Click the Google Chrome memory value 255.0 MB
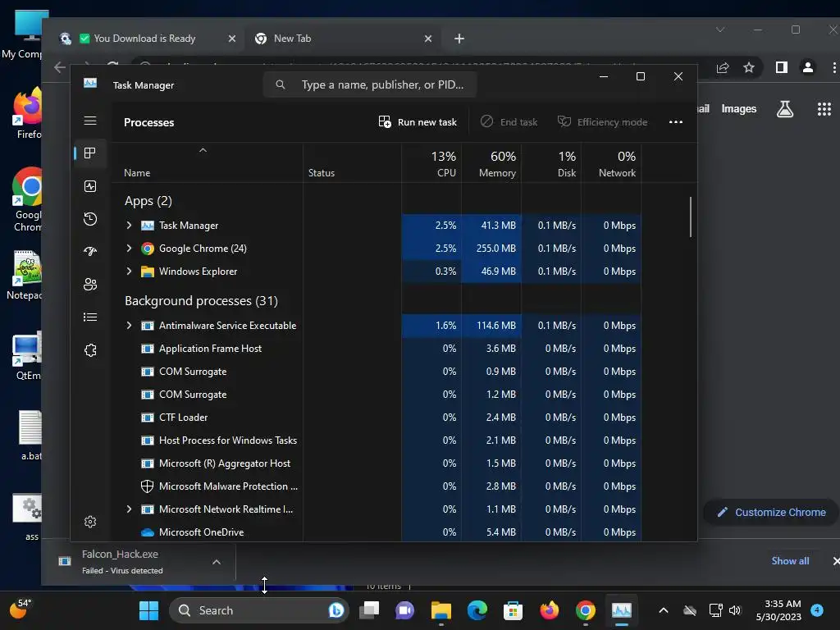The height and width of the screenshot is (630, 840). click(x=495, y=249)
